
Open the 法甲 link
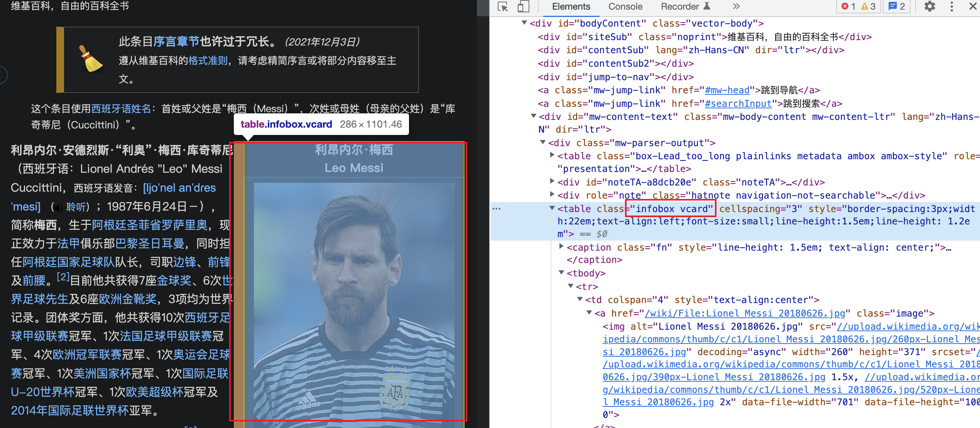point(69,243)
